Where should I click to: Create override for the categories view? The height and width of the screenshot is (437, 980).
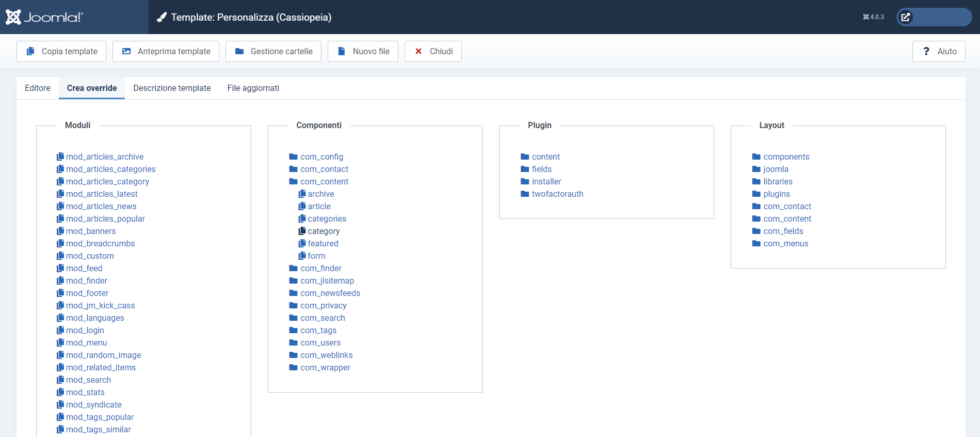(x=323, y=218)
